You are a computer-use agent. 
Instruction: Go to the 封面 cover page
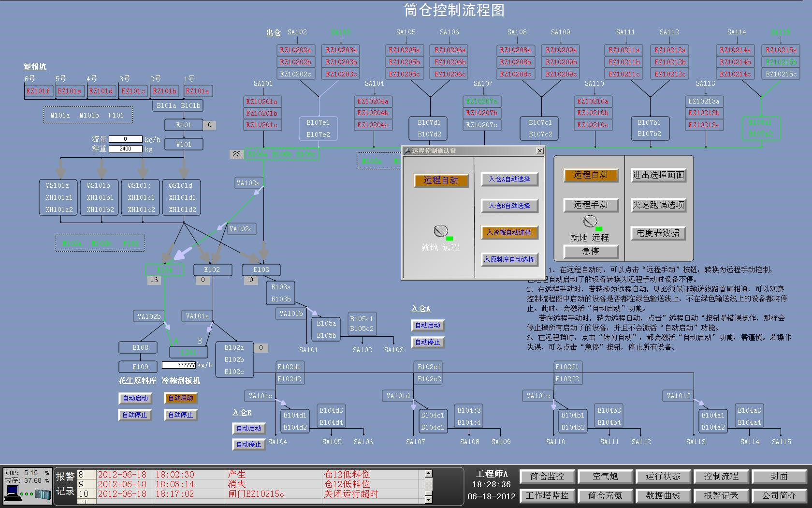[x=779, y=477]
